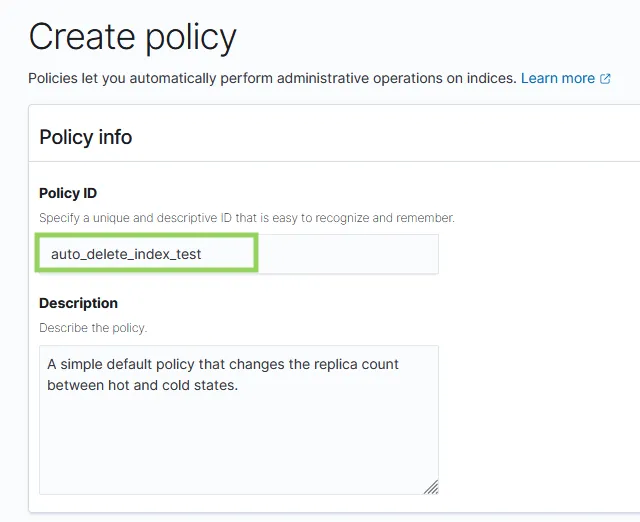Click the "auto_delete_index_test" text in Policy ID

point(126,254)
